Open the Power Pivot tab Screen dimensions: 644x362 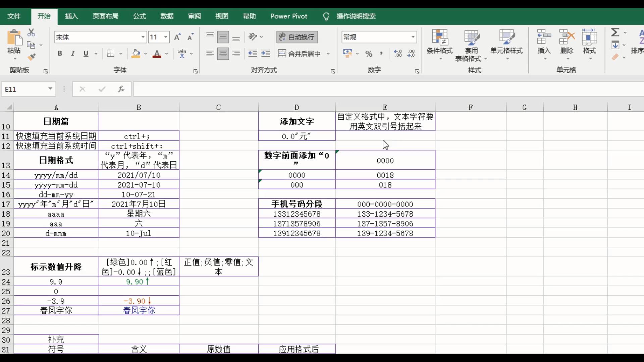(x=289, y=16)
